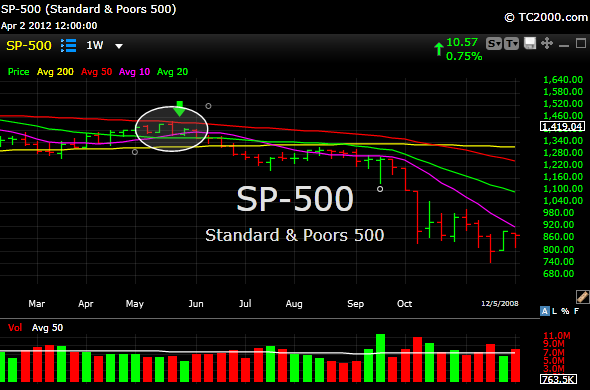This screenshot has width=590, height=390.
Task: Click the May label on time axis
Action: tap(135, 303)
